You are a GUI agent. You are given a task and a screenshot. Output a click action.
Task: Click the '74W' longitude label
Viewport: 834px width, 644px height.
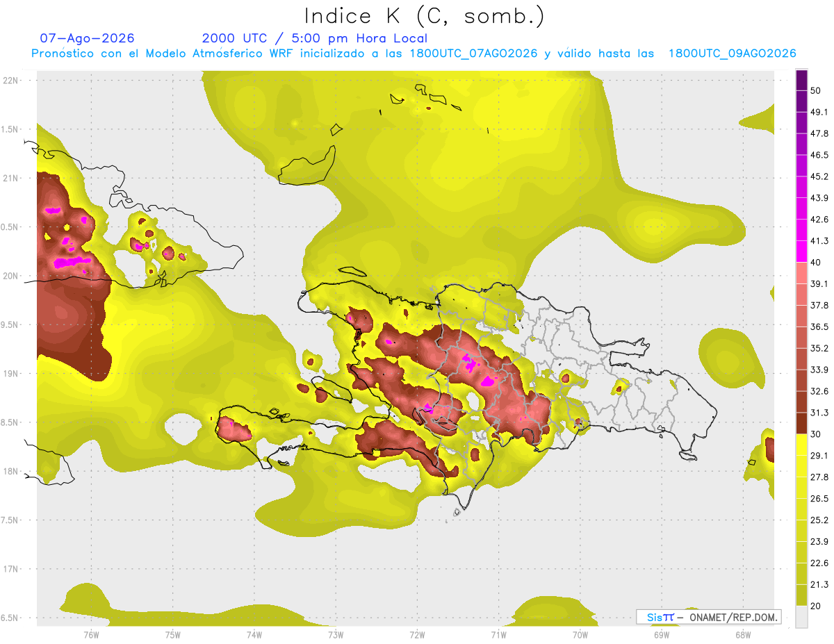click(x=254, y=634)
